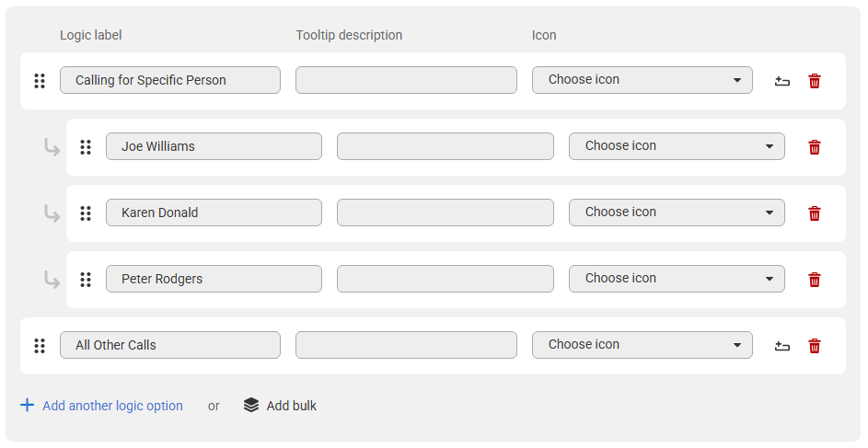Viewport: 868px width, 448px height.
Task: Click tooltip description field for All Other Calls
Action: click(x=406, y=345)
